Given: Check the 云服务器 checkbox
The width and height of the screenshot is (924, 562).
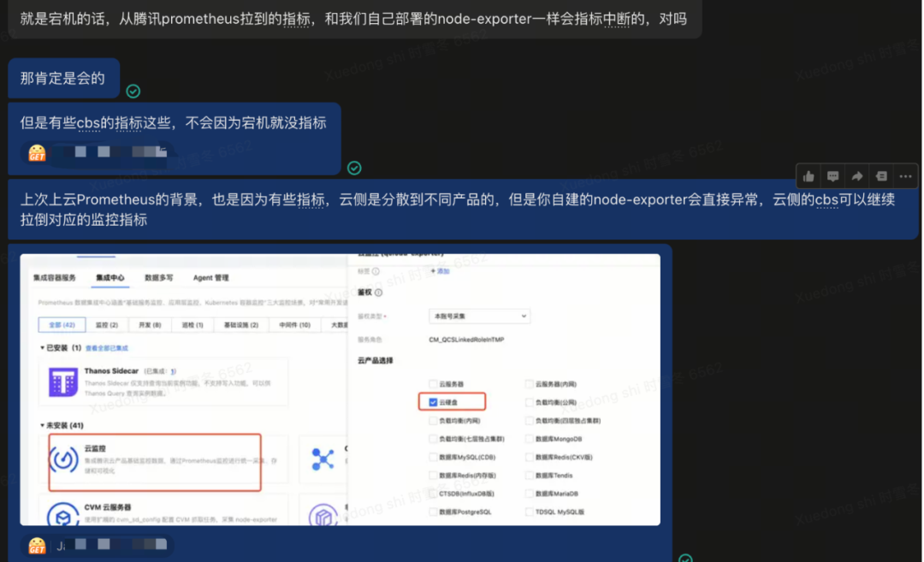Looking at the screenshot, I should pyautogui.click(x=433, y=384).
